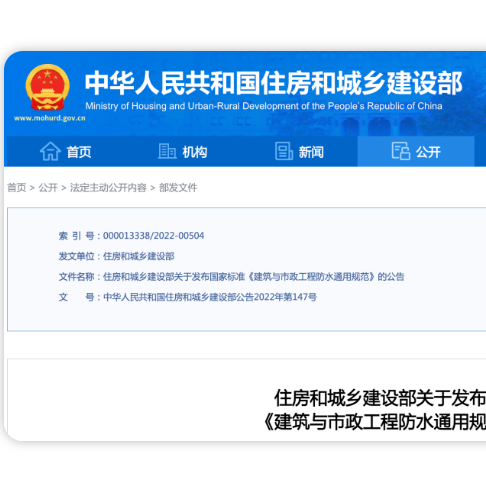Click the article headline 住房和城乡建设部关于发布
The image size is (486, 486).
pyautogui.click(x=380, y=398)
